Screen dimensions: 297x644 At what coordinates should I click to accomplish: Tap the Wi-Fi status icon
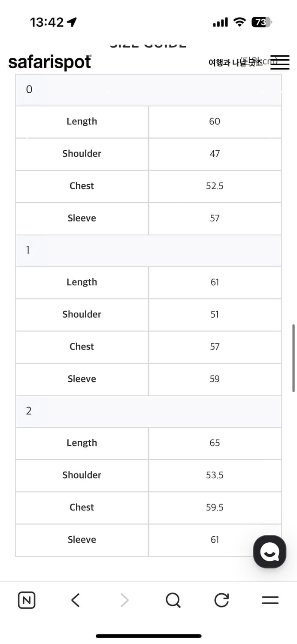click(x=239, y=22)
